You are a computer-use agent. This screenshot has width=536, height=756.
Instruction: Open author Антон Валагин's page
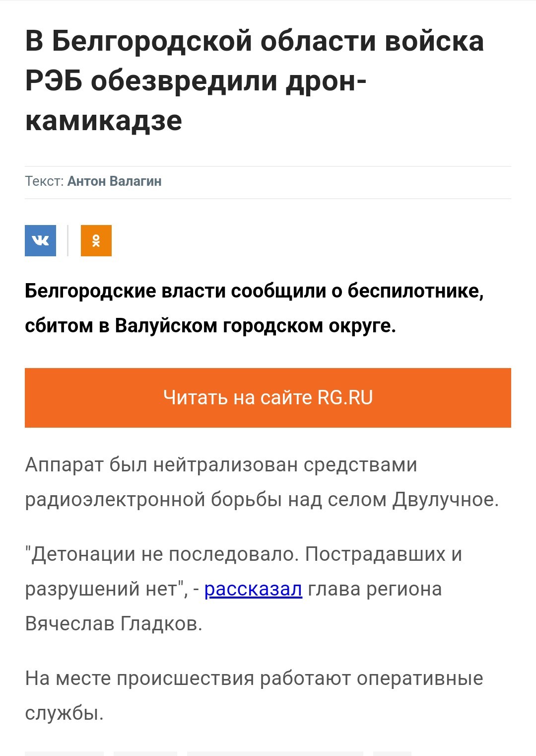tap(115, 181)
